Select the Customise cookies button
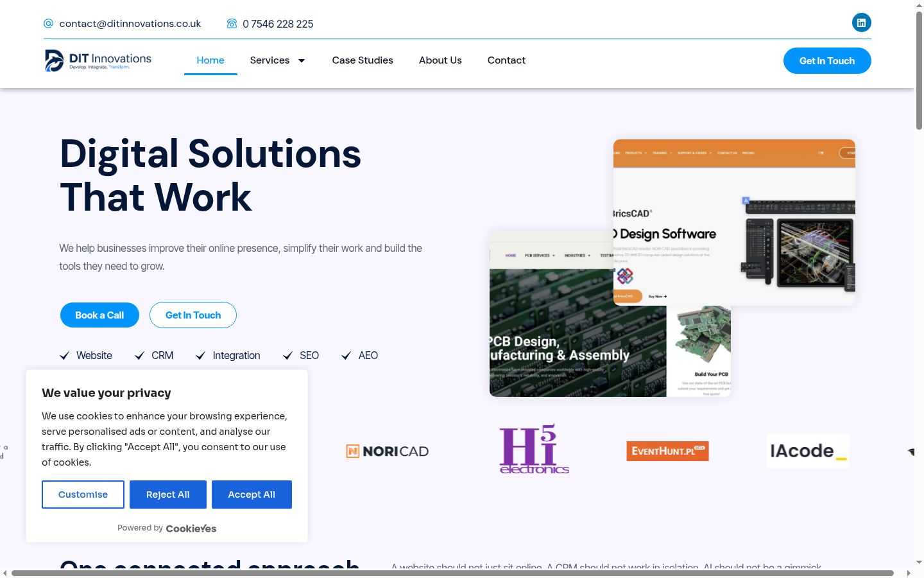 [83, 495]
